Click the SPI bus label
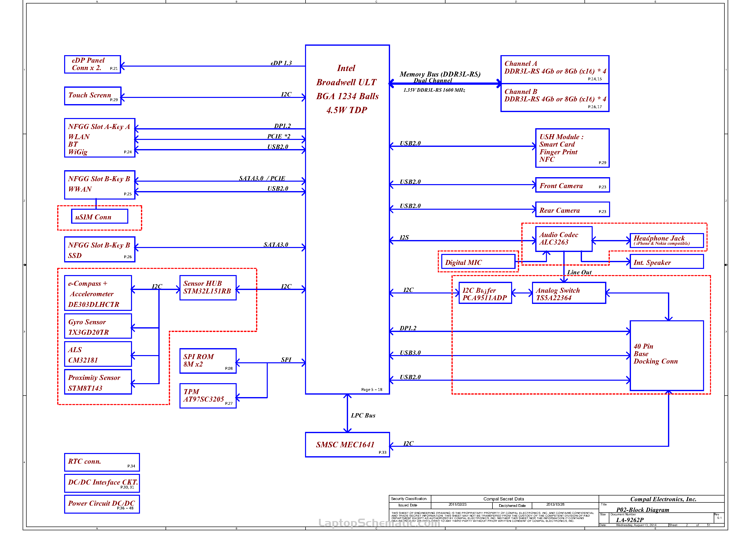 click(286, 360)
